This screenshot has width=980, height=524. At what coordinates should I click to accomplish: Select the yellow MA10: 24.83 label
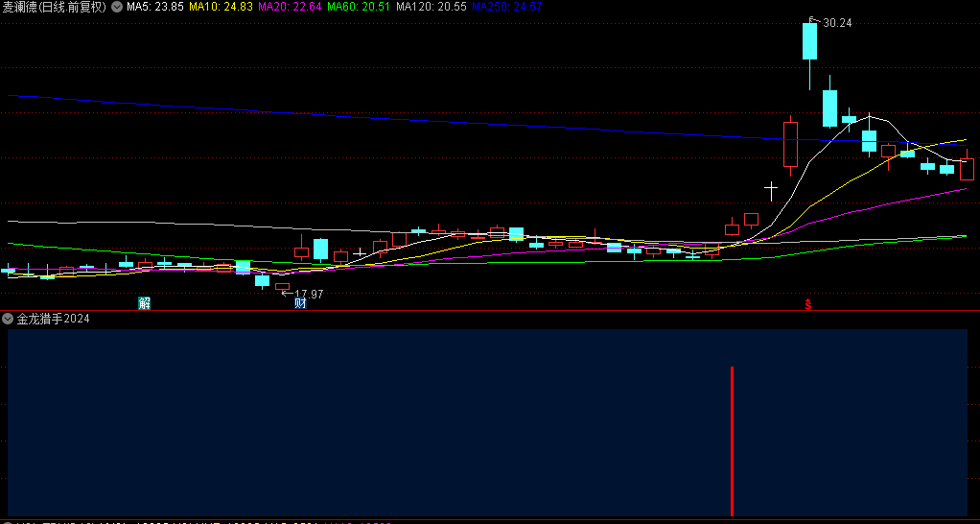pos(222,7)
